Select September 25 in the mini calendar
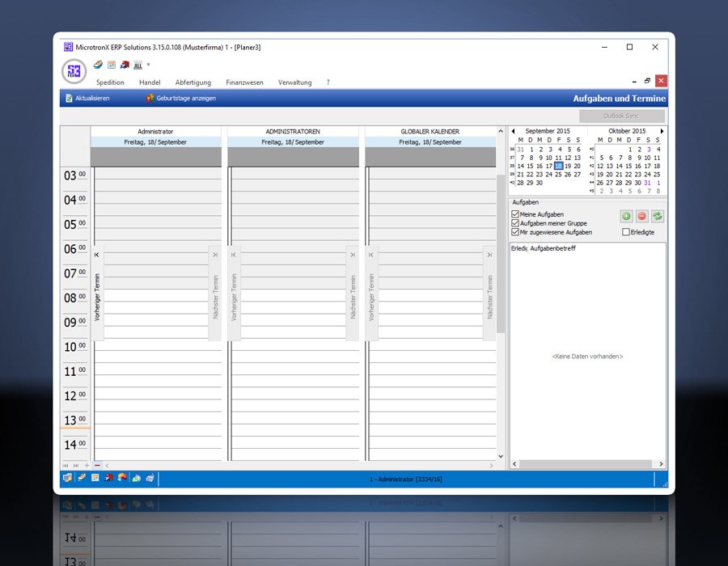The image size is (728, 566). 558,175
